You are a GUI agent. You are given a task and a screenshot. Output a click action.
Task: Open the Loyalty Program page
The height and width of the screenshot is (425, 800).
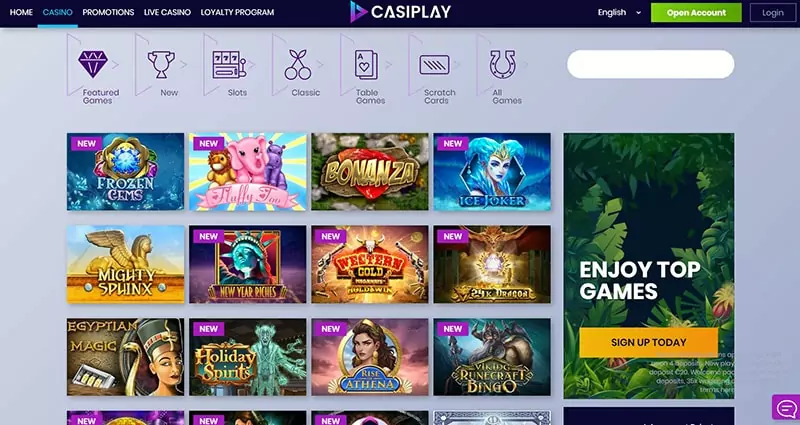point(237,12)
